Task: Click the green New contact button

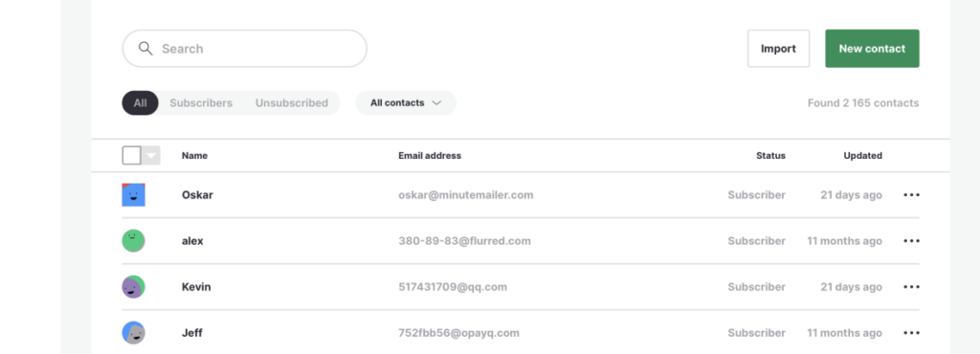Action: (872, 49)
